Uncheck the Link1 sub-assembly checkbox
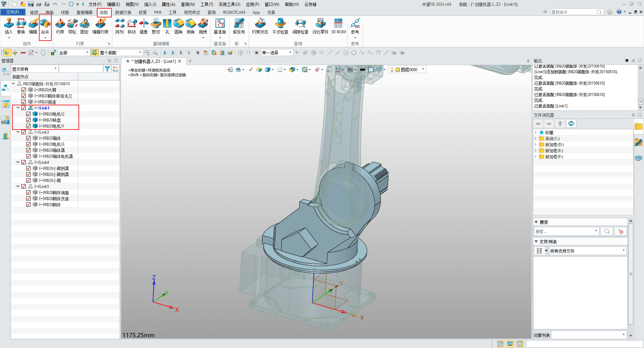644x348 pixels. pyautogui.click(x=24, y=108)
